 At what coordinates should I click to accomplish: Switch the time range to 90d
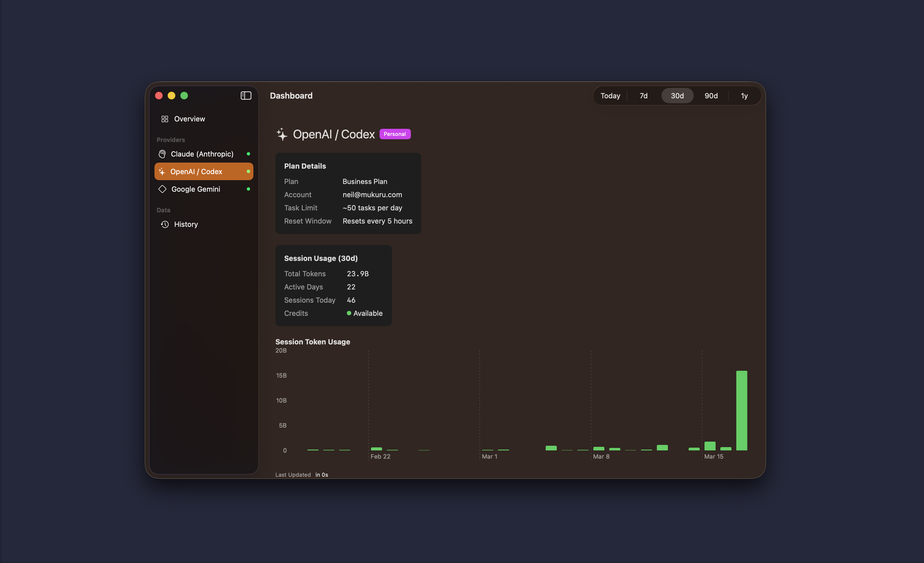(x=711, y=96)
